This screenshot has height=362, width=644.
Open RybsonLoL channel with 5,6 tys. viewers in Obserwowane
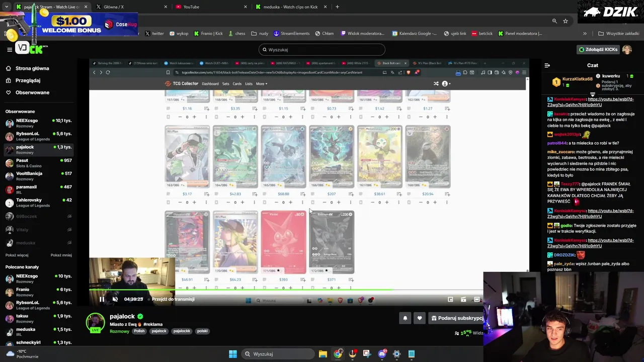coord(38,136)
